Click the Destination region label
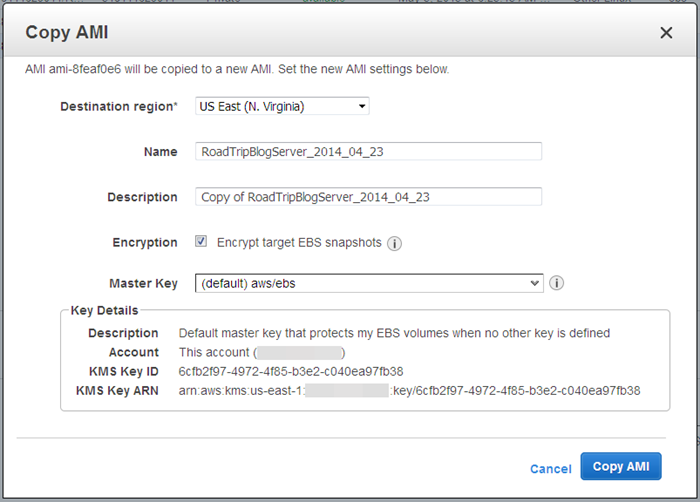 (119, 106)
